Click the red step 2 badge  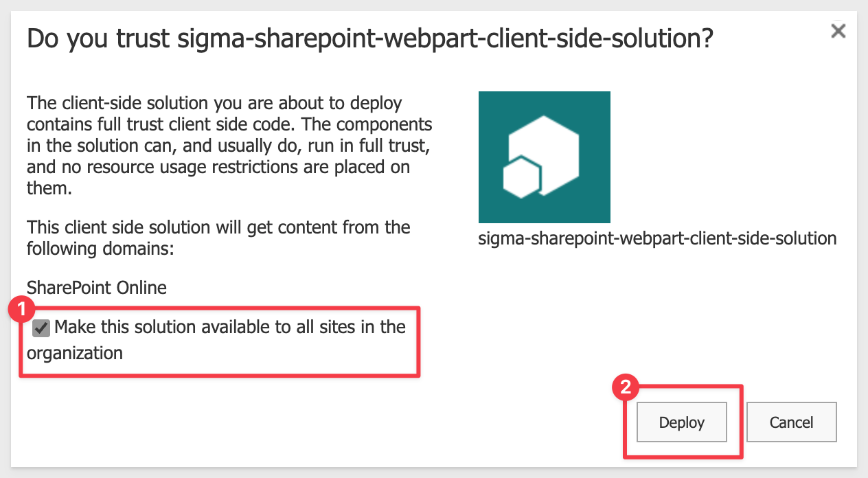(625, 387)
